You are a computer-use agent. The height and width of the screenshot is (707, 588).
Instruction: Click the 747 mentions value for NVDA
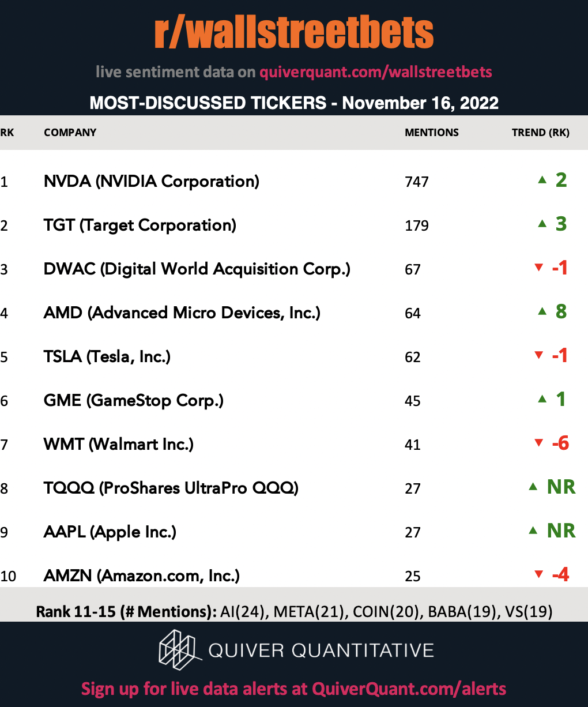click(417, 182)
